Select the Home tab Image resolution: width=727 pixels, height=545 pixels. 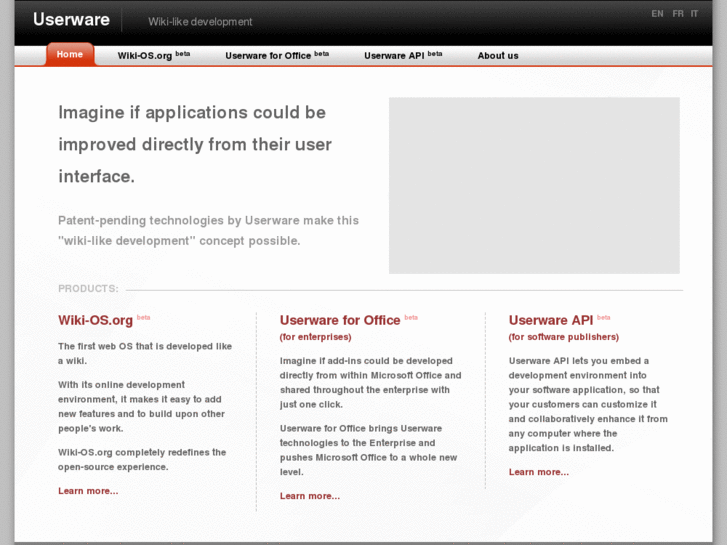(70, 55)
